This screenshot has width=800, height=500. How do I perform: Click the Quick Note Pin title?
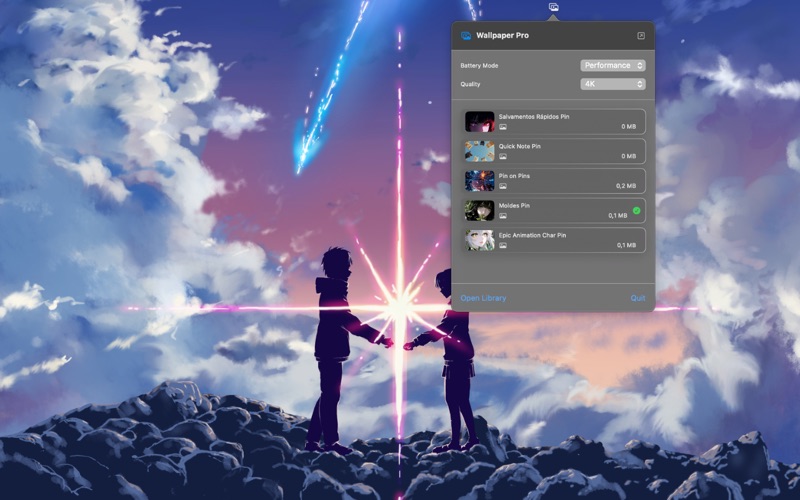[519, 146]
